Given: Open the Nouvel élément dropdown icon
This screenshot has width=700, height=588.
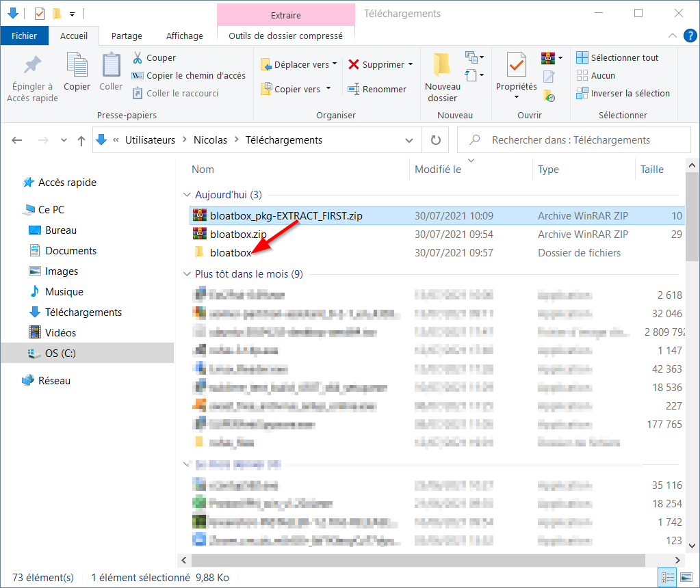Looking at the screenshot, I should click(x=474, y=57).
